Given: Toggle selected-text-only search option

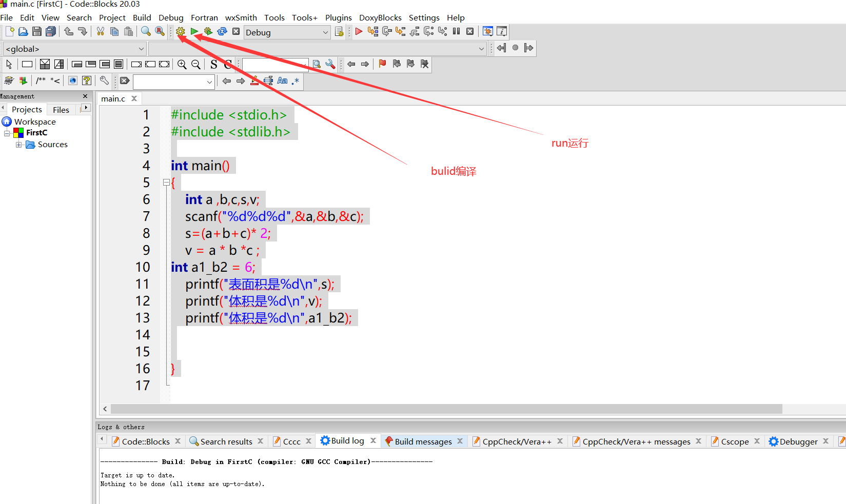Looking at the screenshot, I should tap(268, 81).
